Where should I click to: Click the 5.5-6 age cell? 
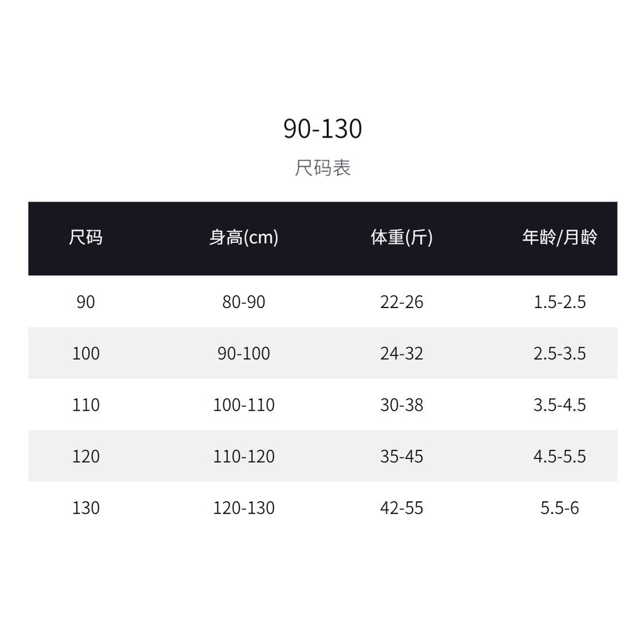coord(559,508)
